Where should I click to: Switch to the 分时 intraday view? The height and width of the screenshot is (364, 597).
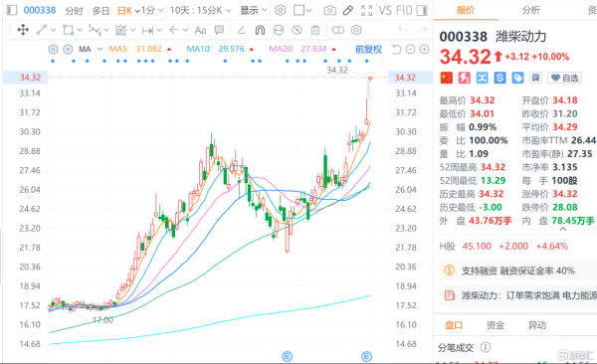click(x=74, y=11)
